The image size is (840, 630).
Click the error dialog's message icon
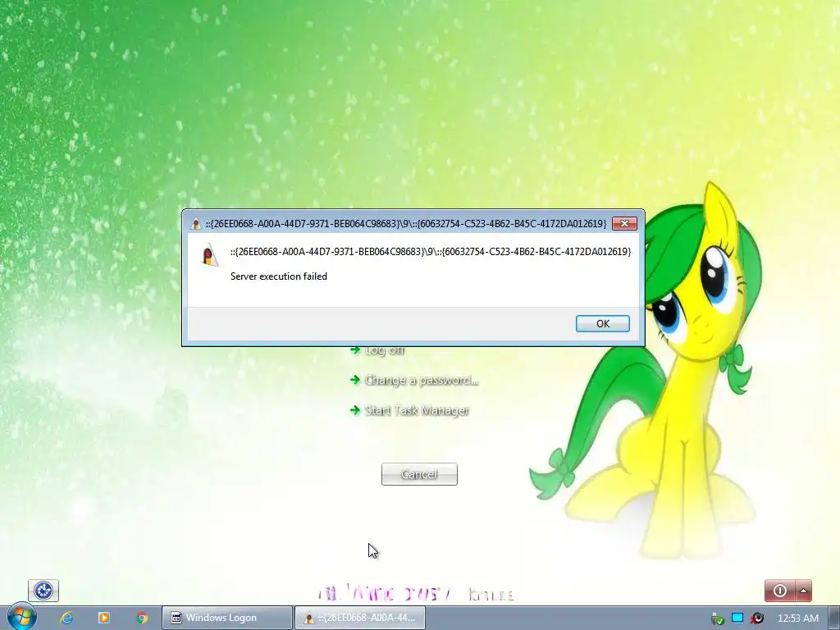210,254
